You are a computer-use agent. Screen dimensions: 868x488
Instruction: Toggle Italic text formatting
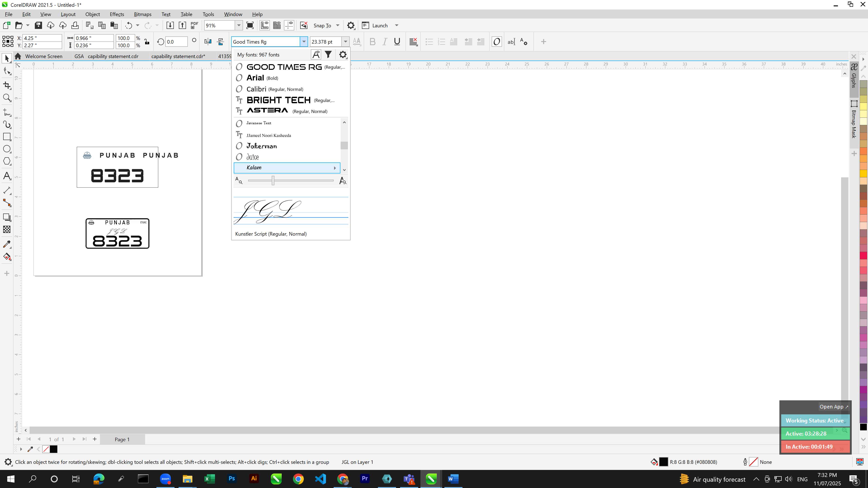click(384, 42)
